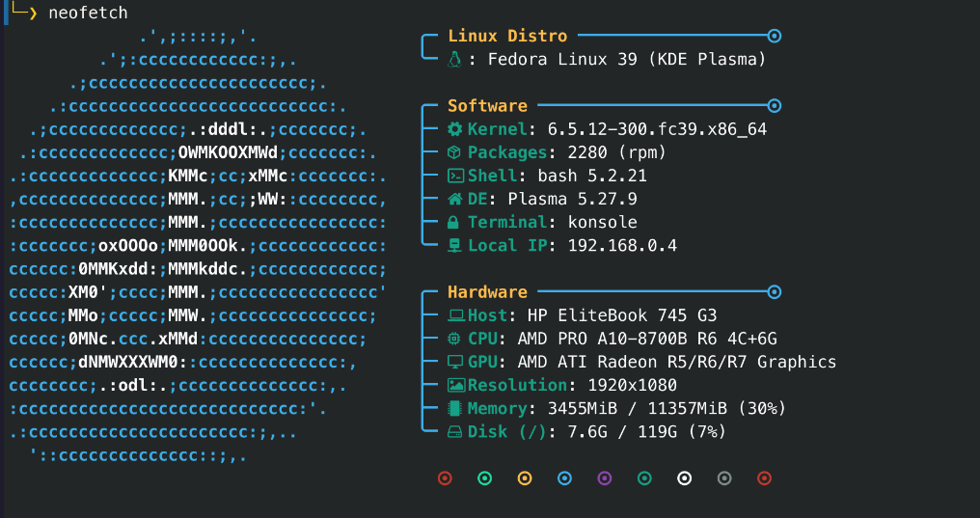Click the memory icon beside Memory
Screen dimensions: 980x518
(455, 408)
